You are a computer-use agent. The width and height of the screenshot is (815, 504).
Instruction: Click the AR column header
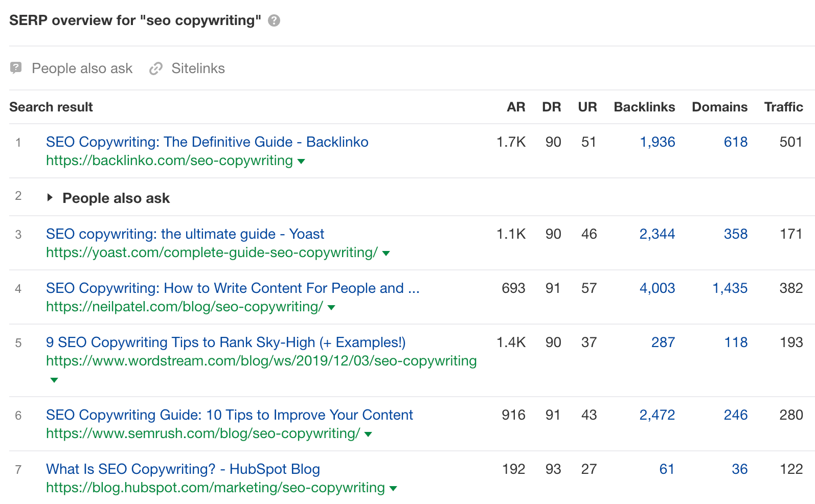[x=516, y=107]
